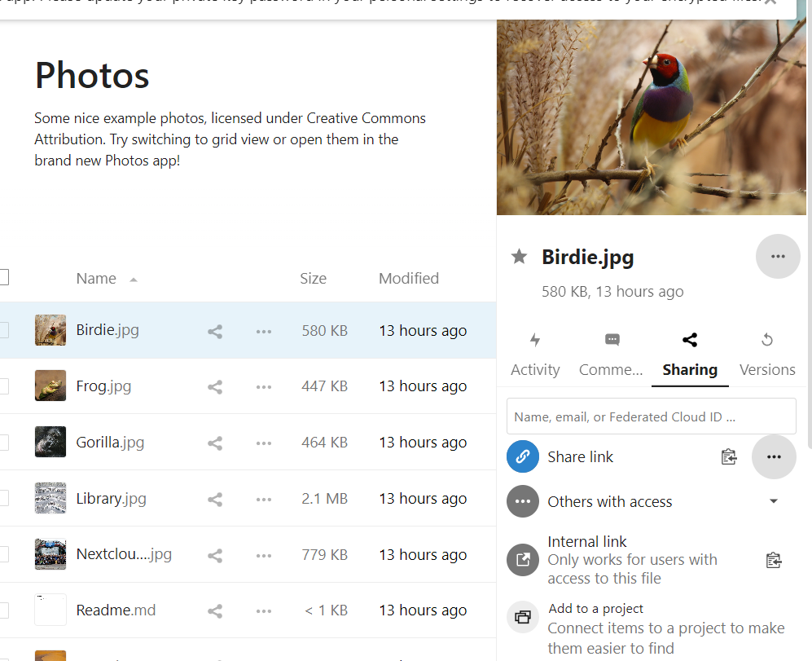Click the Add to a project icon

click(523, 617)
